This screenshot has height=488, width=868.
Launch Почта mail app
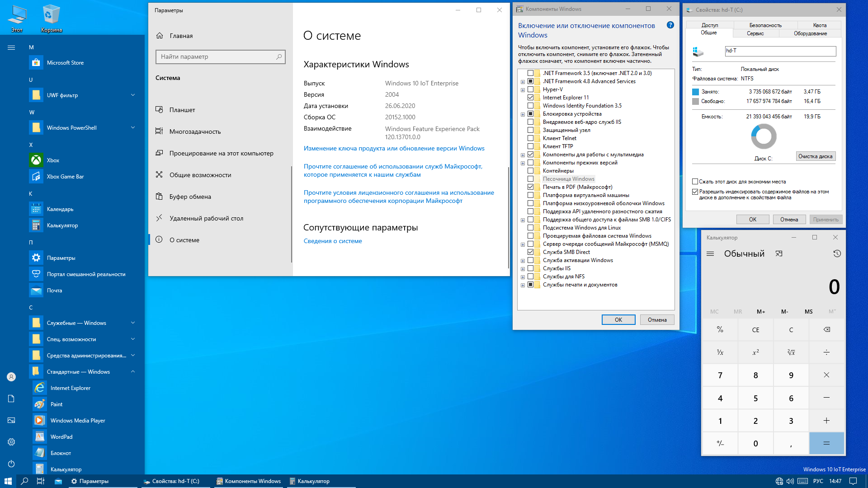[81, 291]
